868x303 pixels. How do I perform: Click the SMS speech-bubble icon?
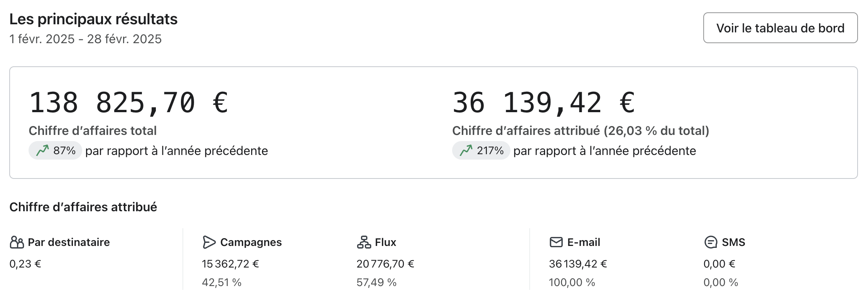point(711,242)
